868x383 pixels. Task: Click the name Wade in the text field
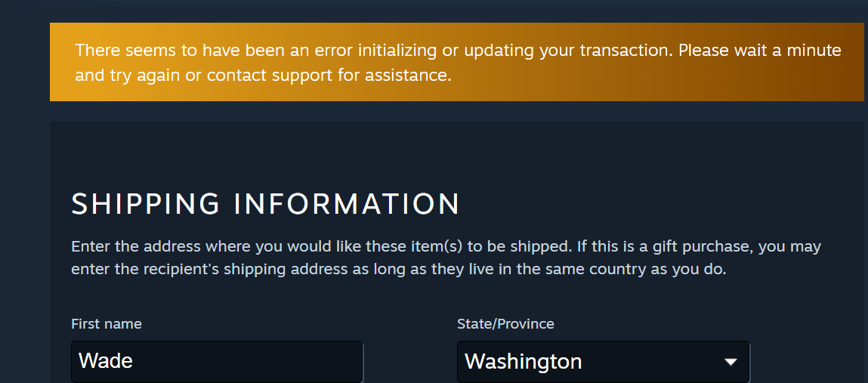coord(106,361)
